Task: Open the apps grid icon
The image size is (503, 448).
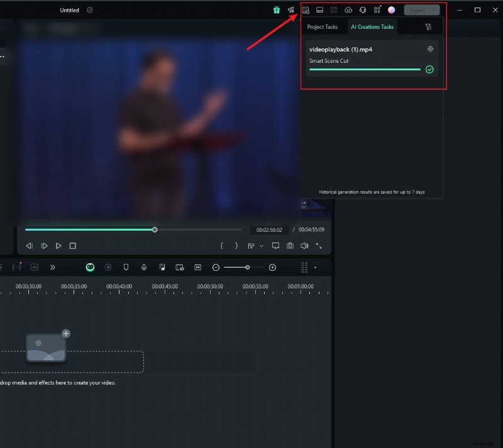Action: pyautogui.click(x=377, y=10)
